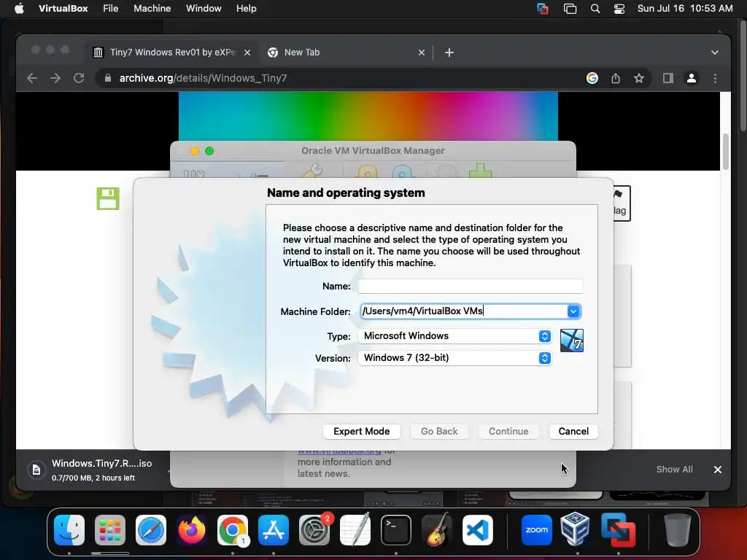747x560 pixels.
Task: Open the Apple menu
Action: 19,9
